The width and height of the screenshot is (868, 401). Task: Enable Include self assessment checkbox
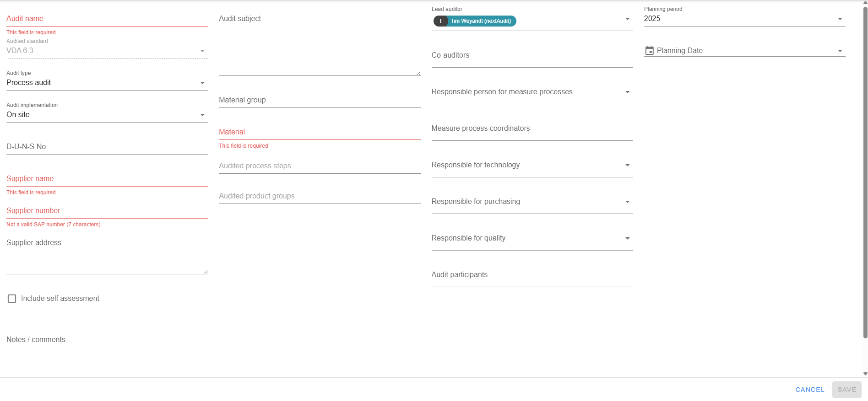click(x=12, y=299)
